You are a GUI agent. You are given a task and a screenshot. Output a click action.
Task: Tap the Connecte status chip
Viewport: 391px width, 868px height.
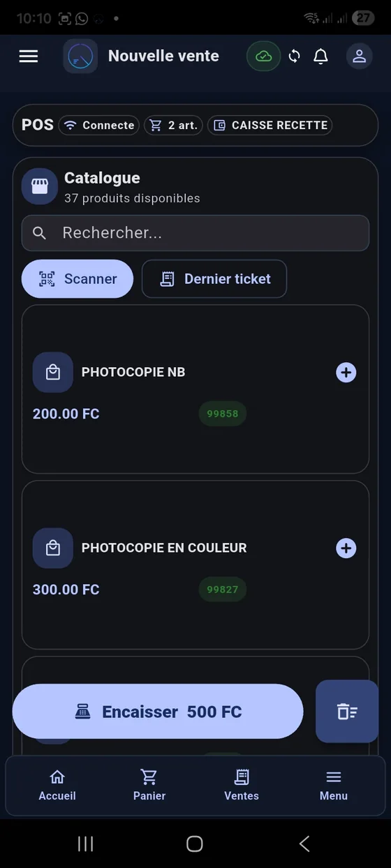coord(99,126)
